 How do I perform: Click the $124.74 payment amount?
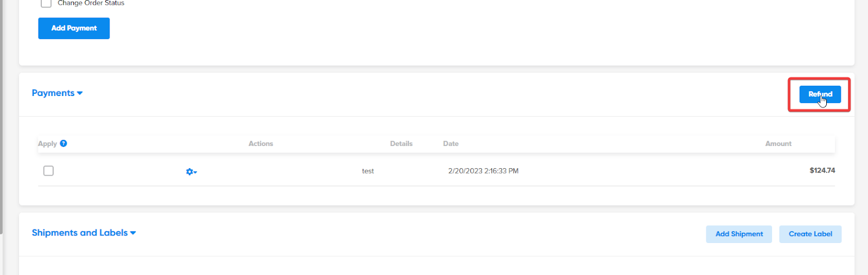(x=822, y=170)
